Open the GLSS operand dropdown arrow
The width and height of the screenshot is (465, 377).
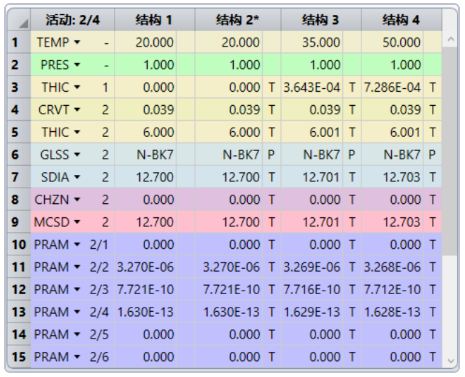tap(77, 155)
